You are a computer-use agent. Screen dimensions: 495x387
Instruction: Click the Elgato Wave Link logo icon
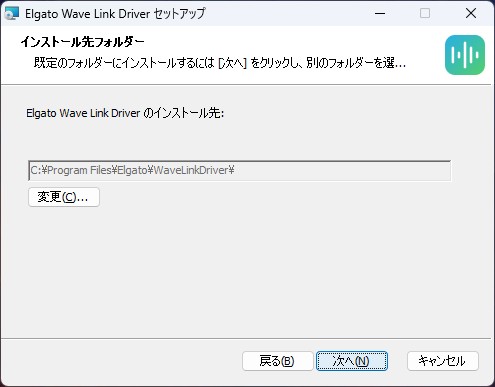point(465,55)
